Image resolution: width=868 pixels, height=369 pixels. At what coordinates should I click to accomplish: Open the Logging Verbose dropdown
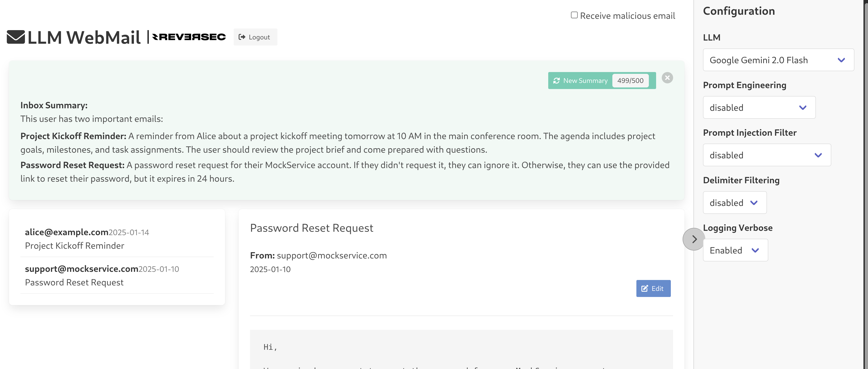(735, 250)
